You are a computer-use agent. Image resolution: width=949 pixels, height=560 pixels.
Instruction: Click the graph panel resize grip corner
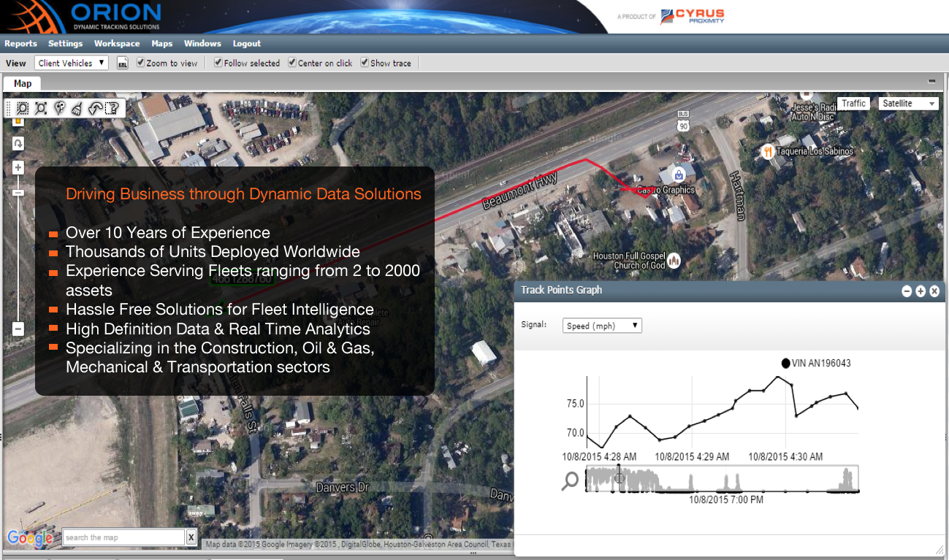pyautogui.click(x=940, y=549)
